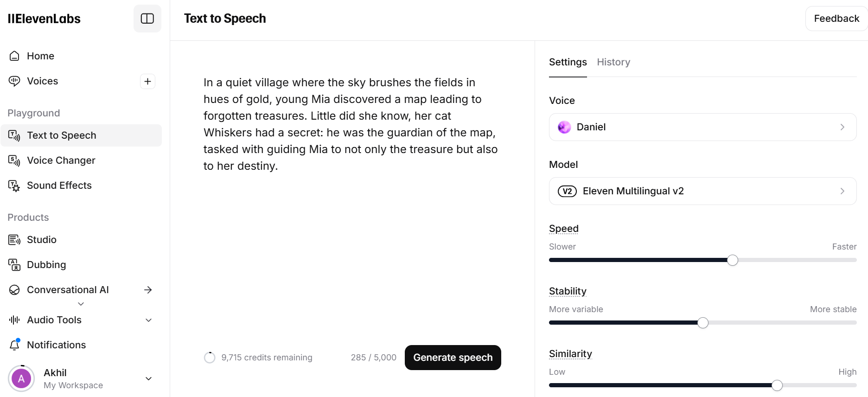The width and height of the screenshot is (868, 397).
Task: Open the Voice Changer tool
Action: click(61, 160)
